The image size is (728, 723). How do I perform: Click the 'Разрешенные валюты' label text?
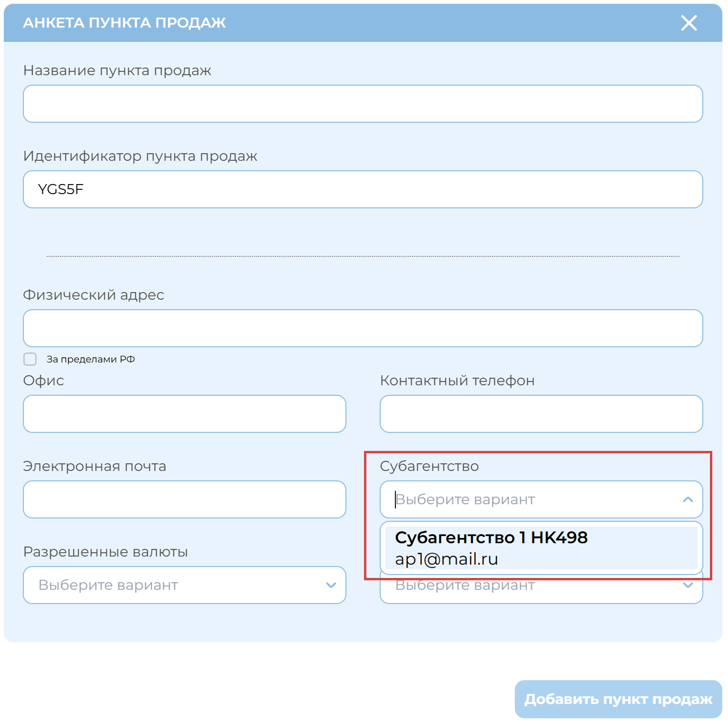(x=105, y=552)
